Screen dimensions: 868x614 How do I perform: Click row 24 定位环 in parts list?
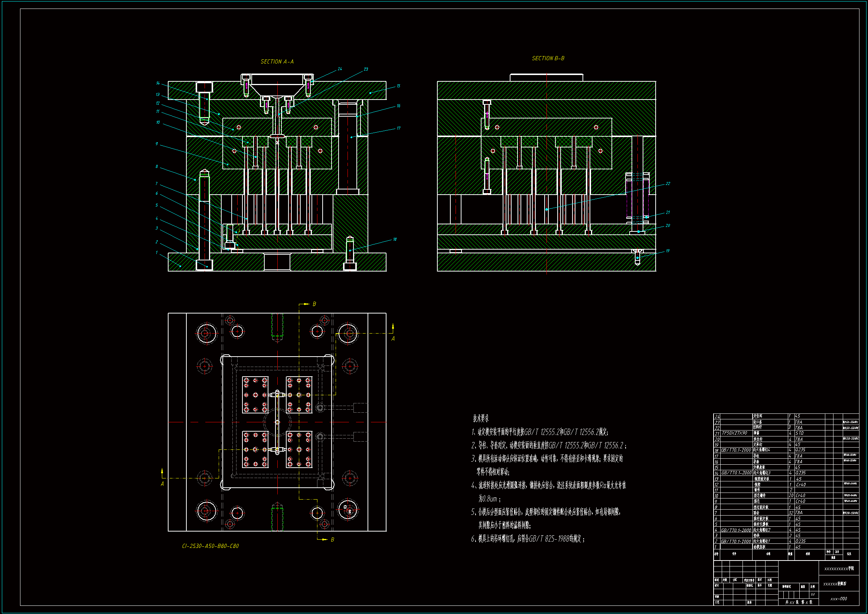pos(758,416)
